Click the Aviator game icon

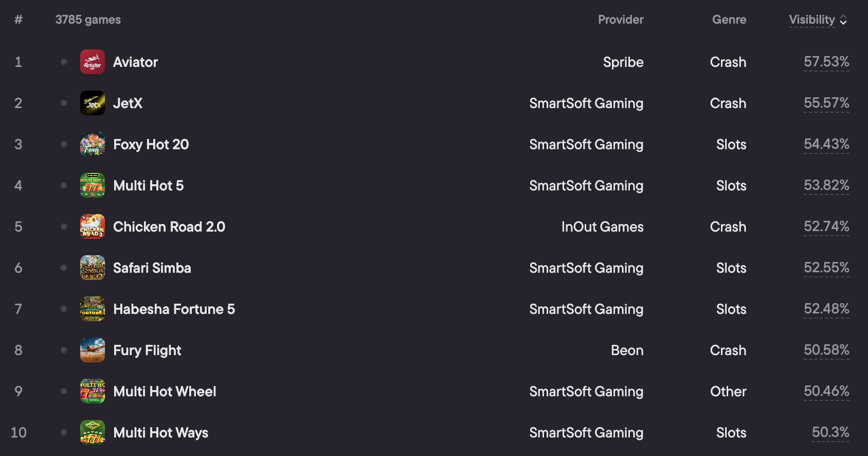point(93,62)
